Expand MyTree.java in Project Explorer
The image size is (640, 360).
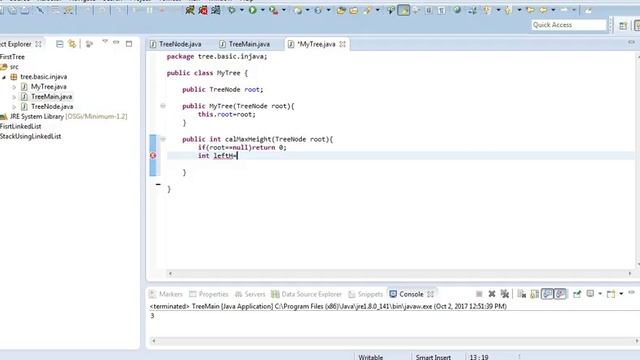click(x=14, y=87)
